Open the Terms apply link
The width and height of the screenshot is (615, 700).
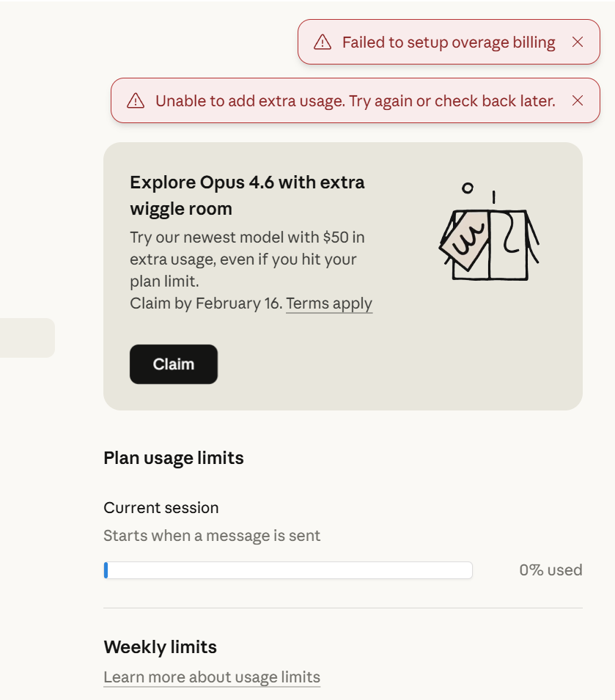(329, 303)
